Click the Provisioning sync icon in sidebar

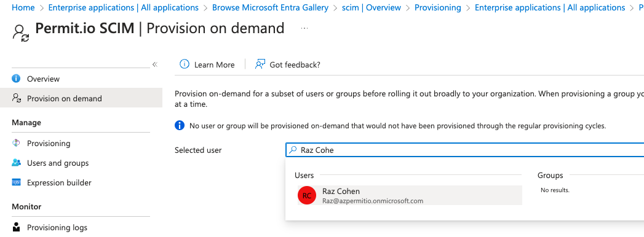(x=16, y=143)
